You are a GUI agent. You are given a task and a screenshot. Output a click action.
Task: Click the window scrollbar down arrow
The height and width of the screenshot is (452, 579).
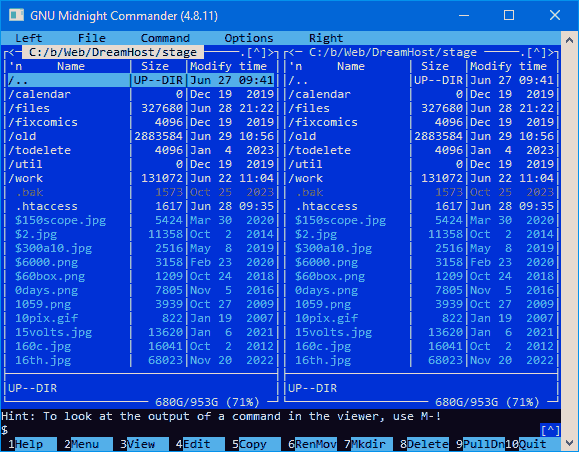pyautogui.click(x=569, y=442)
